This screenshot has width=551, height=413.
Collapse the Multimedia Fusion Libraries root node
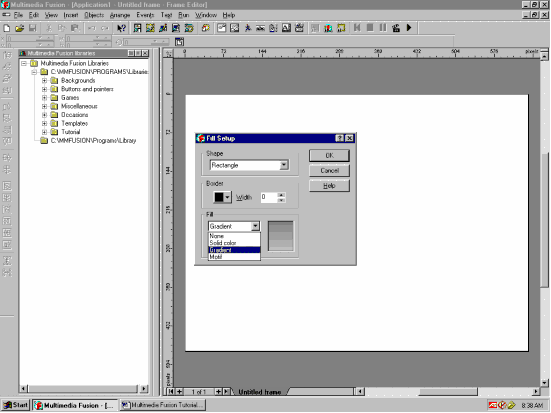24,64
